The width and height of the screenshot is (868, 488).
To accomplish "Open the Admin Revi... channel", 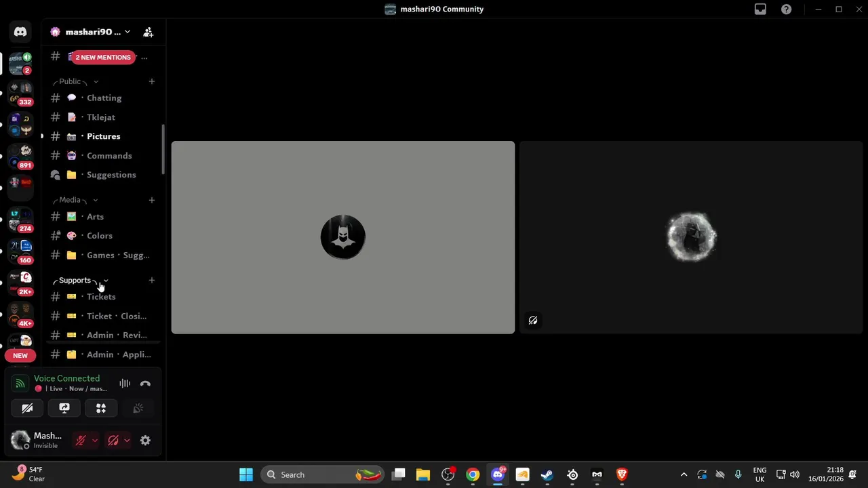I will pyautogui.click(x=103, y=335).
